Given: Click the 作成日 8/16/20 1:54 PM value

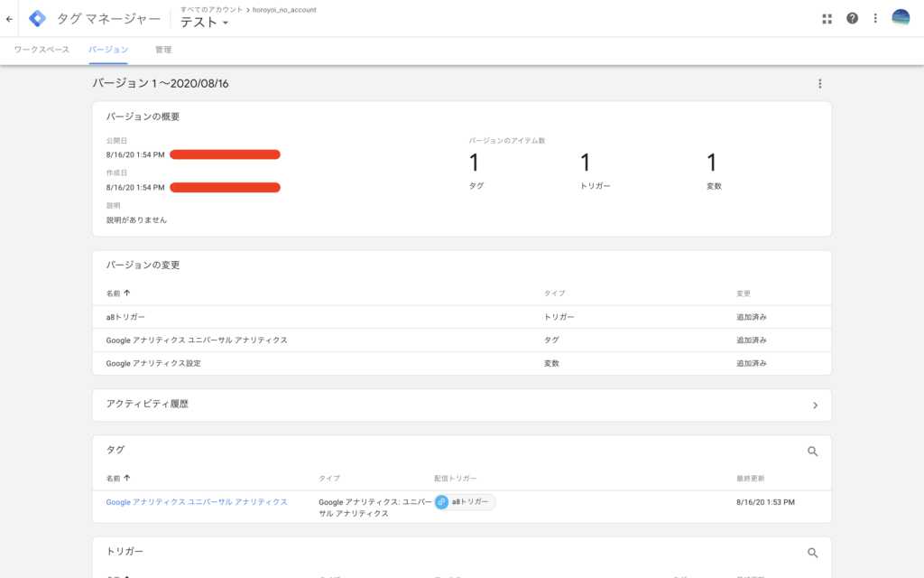Looking at the screenshot, I should tap(135, 188).
